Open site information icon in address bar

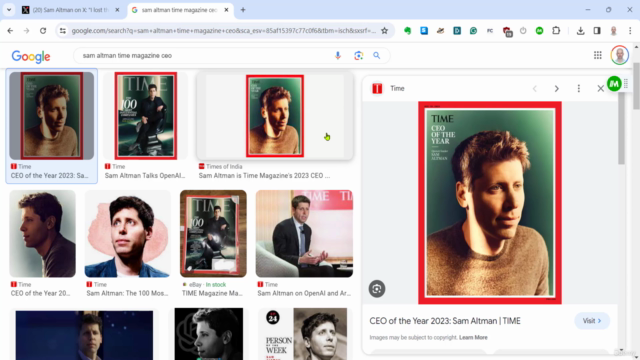coord(62,31)
